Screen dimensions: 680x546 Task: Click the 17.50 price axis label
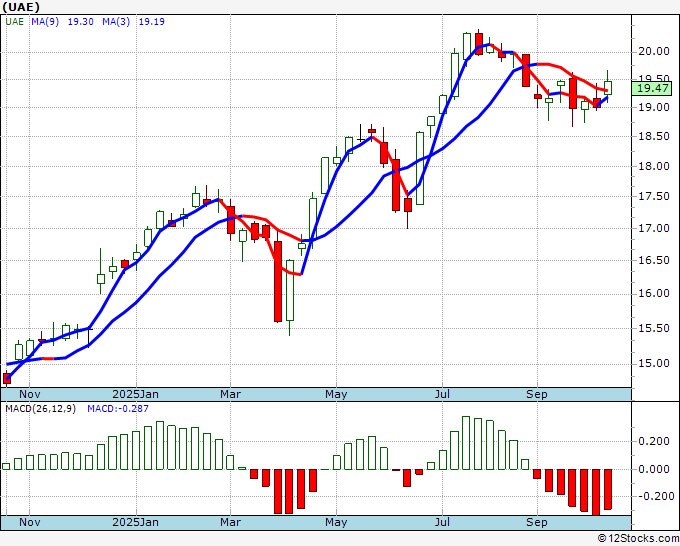tap(654, 196)
